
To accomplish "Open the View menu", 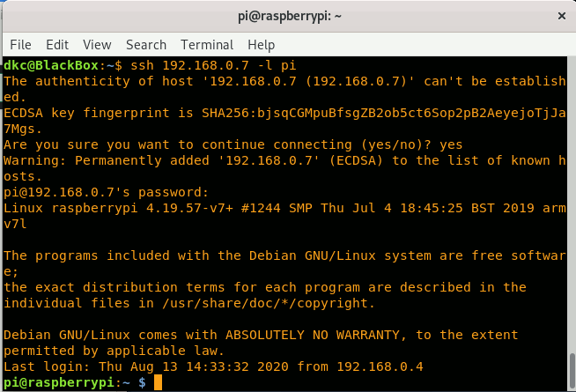I will 97,45.
